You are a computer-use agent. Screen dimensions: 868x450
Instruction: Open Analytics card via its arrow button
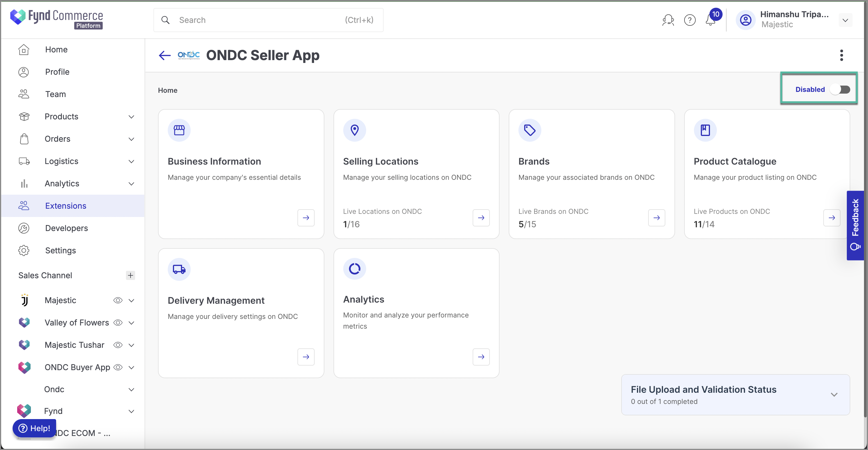tap(481, 357)
